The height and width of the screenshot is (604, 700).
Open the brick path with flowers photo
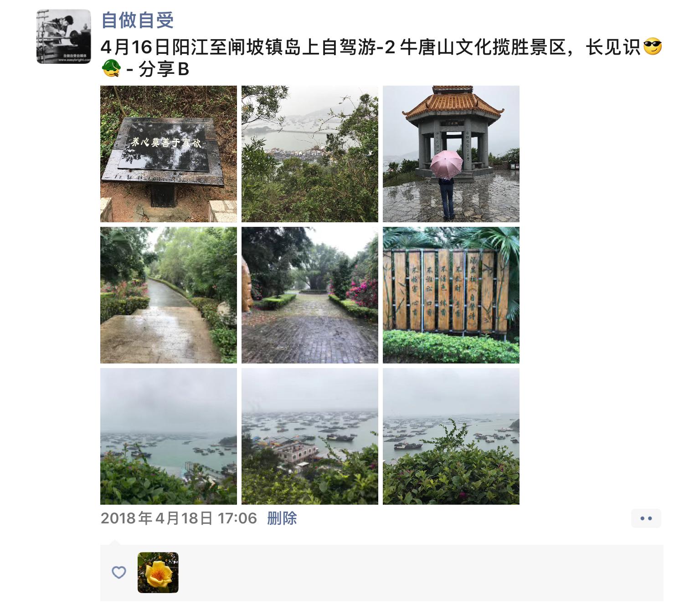(x=310, y=295)
